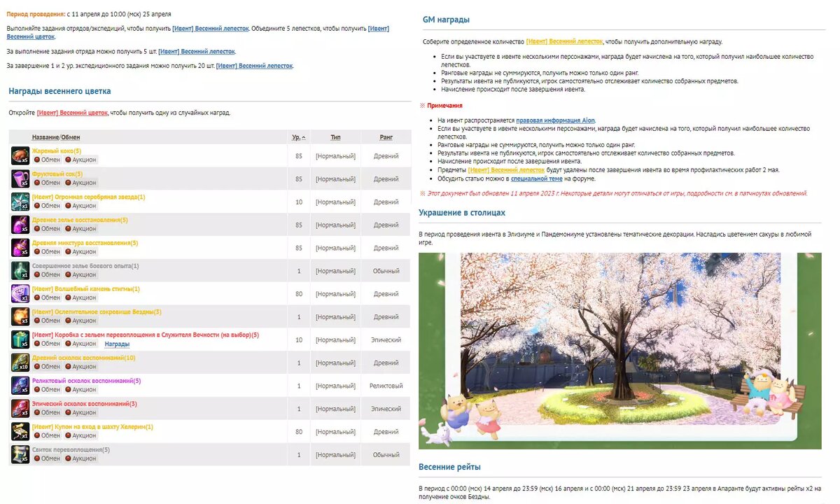Click the Волшебный камень стигмы icon

tap(20, 293)
